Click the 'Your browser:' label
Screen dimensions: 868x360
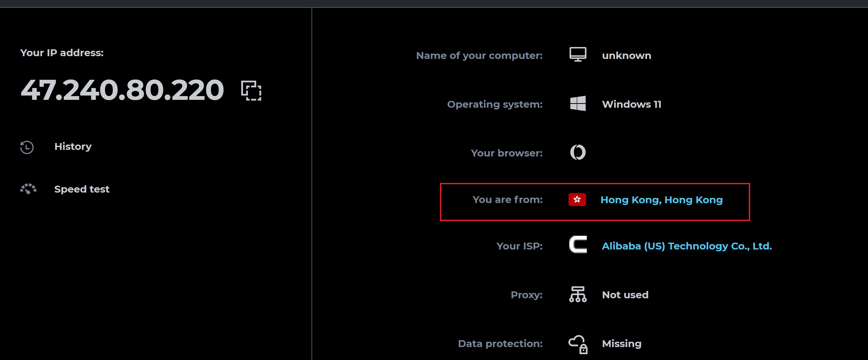(507, 153)
